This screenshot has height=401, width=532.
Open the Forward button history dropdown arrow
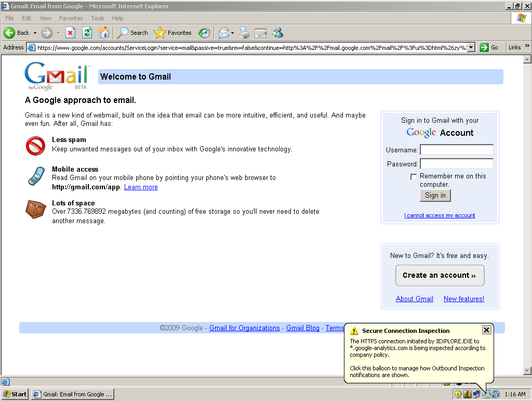click(x=58, y=33)
